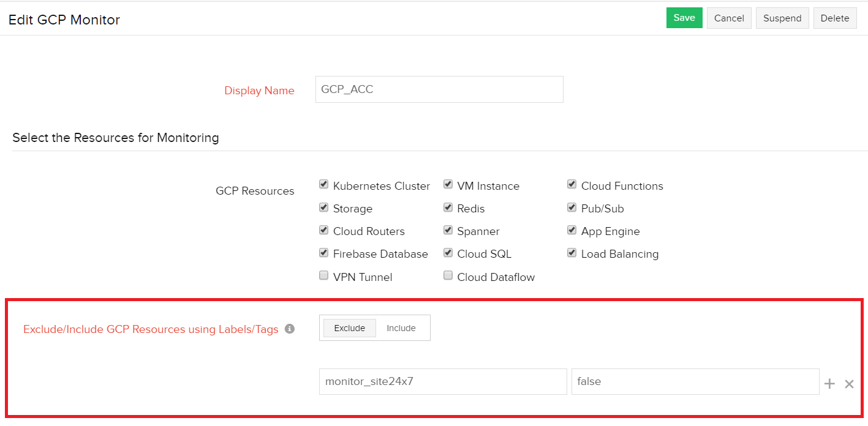Save the GCP monitor

coord(684,18)
